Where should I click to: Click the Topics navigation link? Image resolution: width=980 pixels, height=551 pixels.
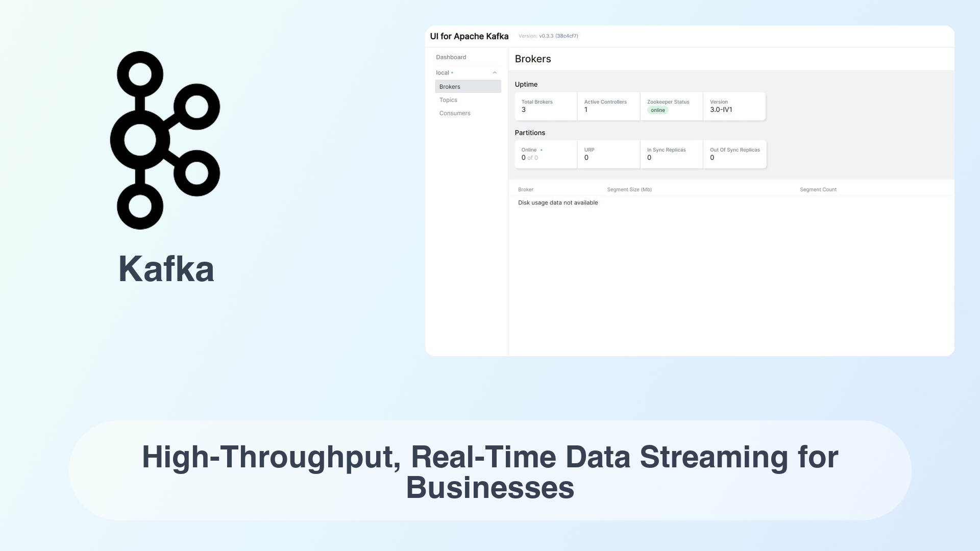pos(448,99)
